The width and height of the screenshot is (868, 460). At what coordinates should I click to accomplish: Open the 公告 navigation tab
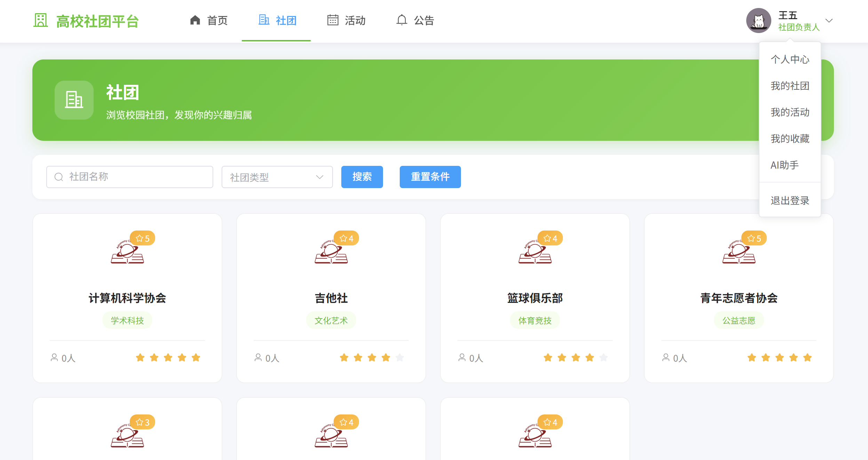(x=415, y=21)
